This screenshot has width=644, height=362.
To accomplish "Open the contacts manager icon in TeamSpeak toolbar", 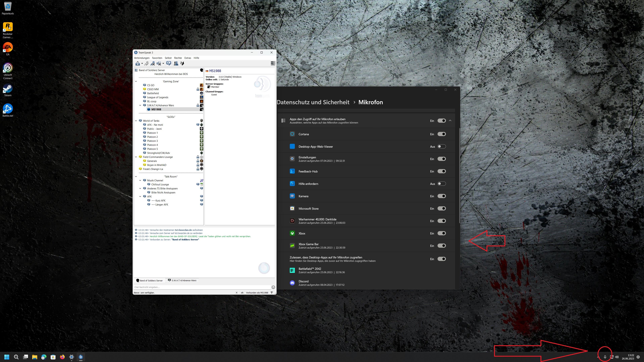I will (176, 64).
